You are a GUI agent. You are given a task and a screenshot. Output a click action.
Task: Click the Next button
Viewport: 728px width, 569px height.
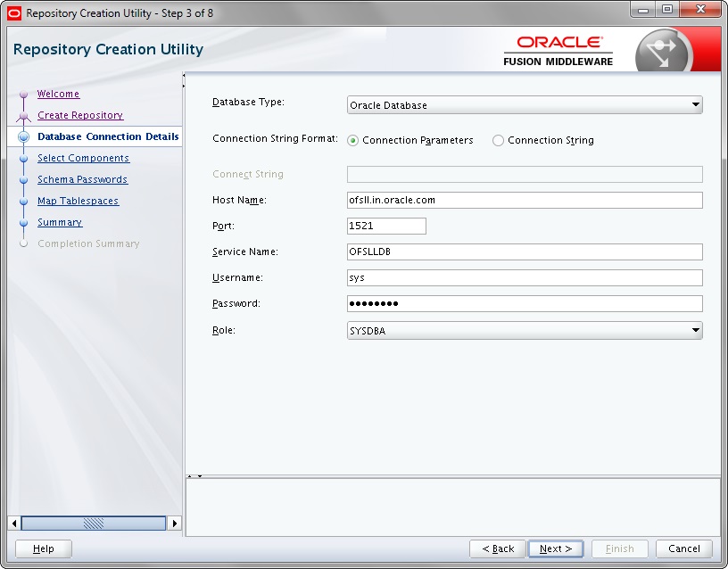(556, 548)
